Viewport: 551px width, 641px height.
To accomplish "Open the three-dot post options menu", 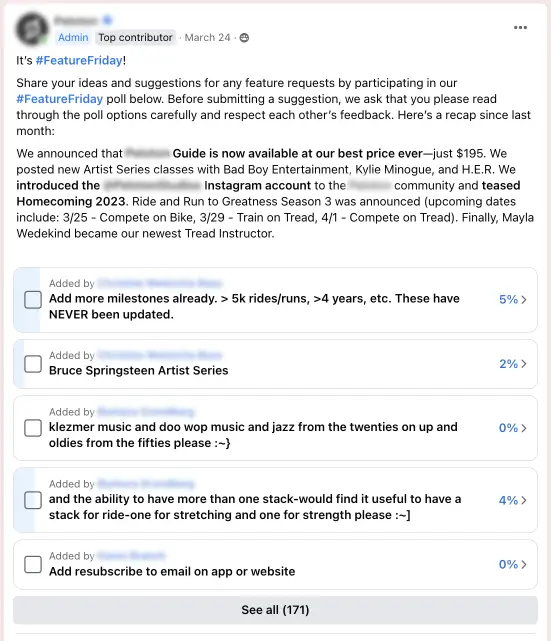I will click(x=520, y=27).
